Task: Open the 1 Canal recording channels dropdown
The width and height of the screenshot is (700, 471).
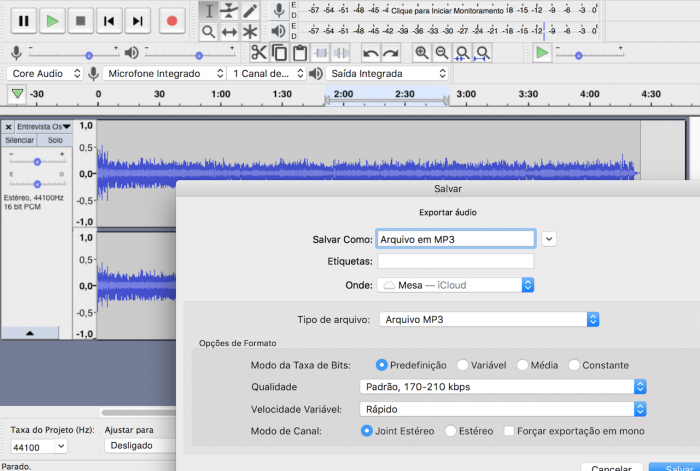Action: 267,74
